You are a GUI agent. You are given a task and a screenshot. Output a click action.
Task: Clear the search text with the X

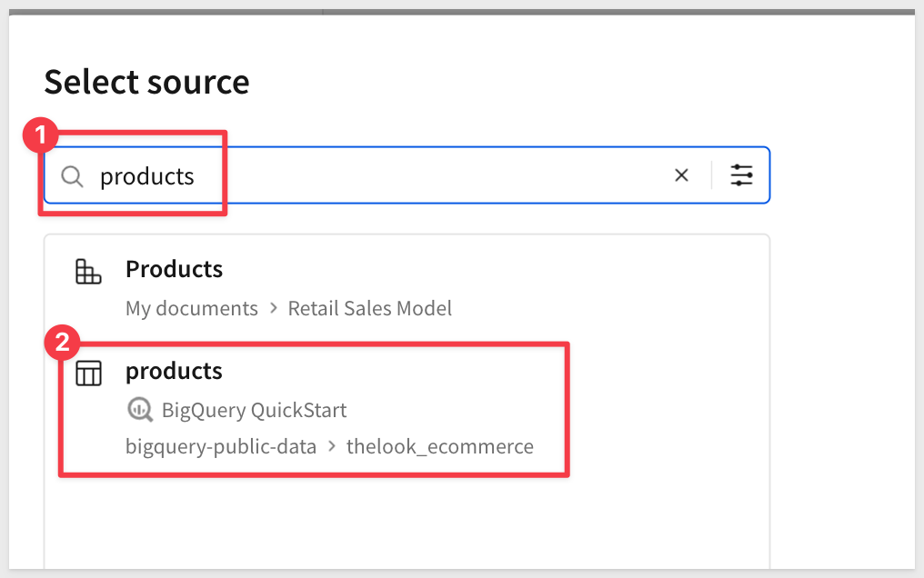681,175
